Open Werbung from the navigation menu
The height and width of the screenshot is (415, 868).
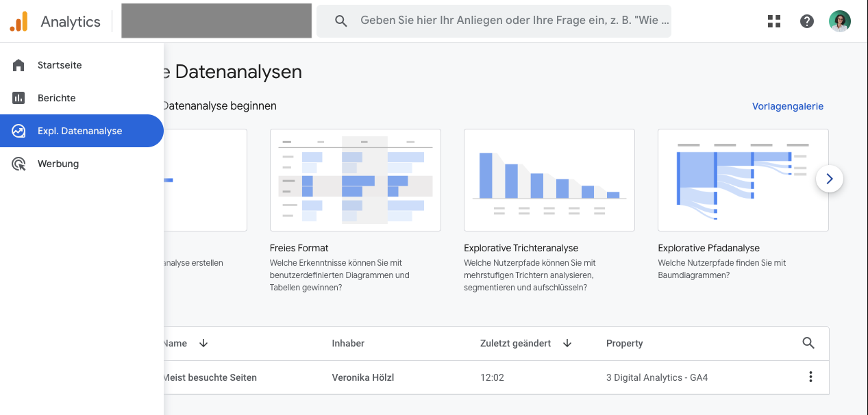pos(58,164)
